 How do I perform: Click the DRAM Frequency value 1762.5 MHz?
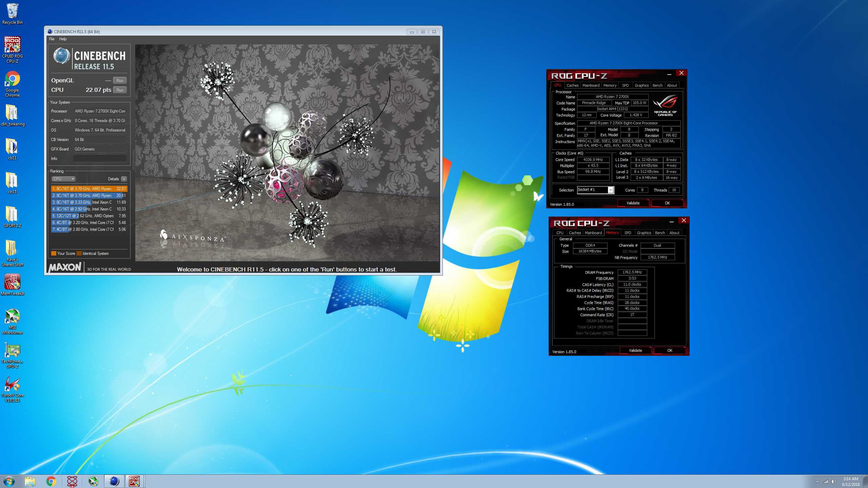632,272
